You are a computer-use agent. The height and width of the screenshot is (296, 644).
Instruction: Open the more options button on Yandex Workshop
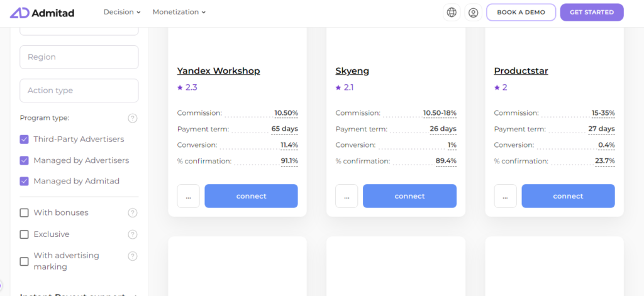coord(188,196)
